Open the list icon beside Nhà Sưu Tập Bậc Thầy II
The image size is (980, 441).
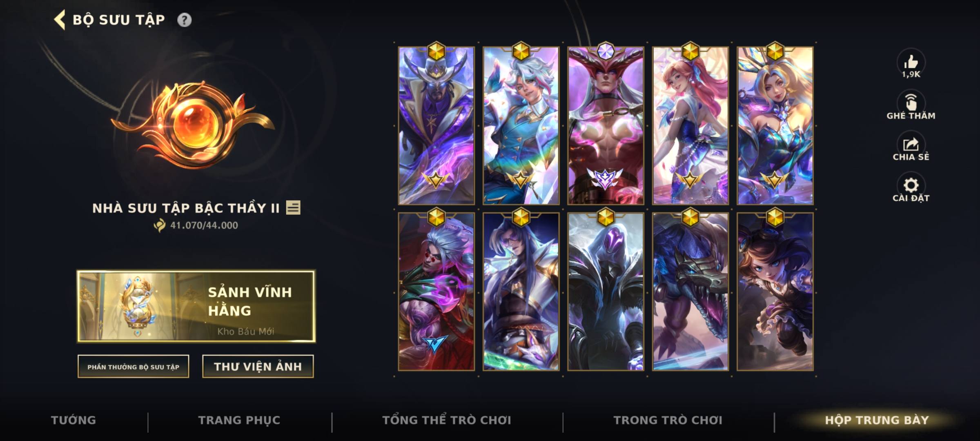[293, 207]
